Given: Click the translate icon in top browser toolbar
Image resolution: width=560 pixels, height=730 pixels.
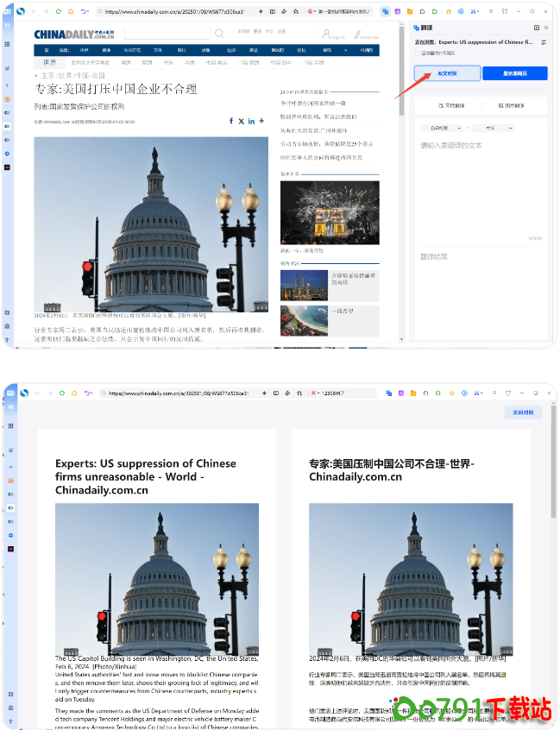Looking at the screenshot, I should [386, 12].
